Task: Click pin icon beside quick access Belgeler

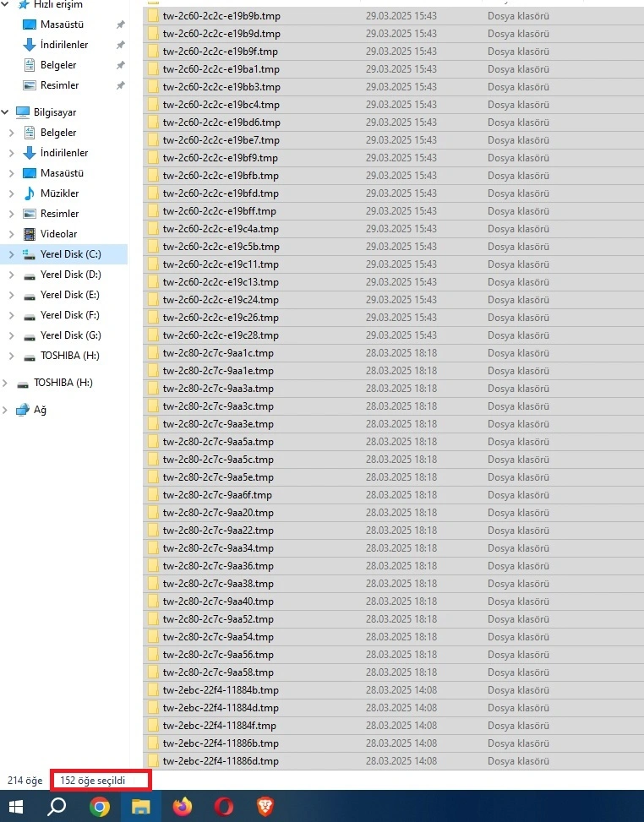Action: tap(121, 65)
